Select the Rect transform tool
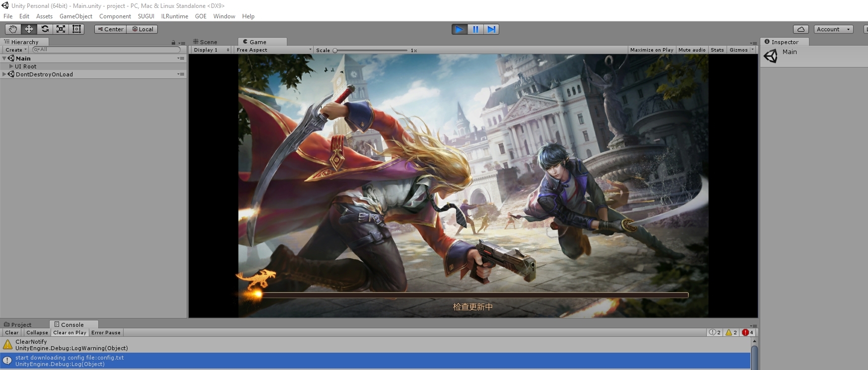This screenshot has height=370, width=868. pos(76,29)
